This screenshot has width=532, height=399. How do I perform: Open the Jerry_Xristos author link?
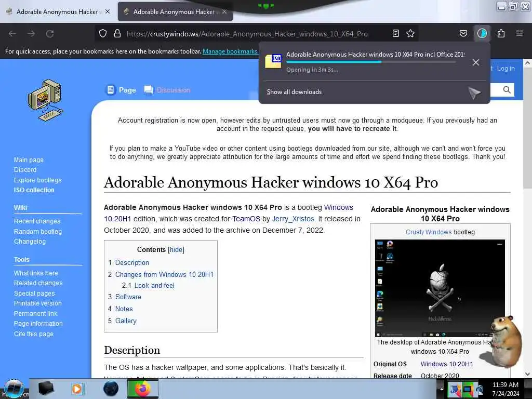click(293, 219)
